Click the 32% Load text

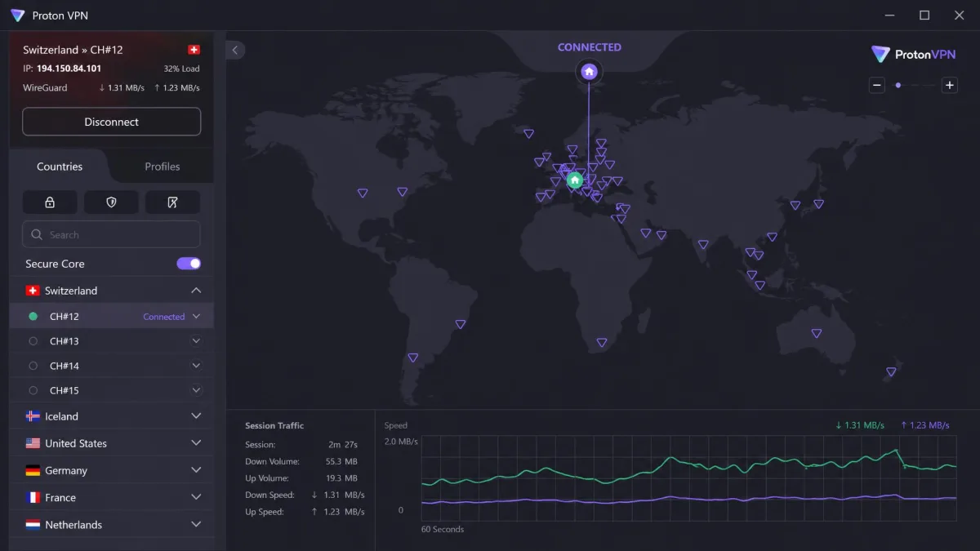pyautogui.click(x=181, y=69)
